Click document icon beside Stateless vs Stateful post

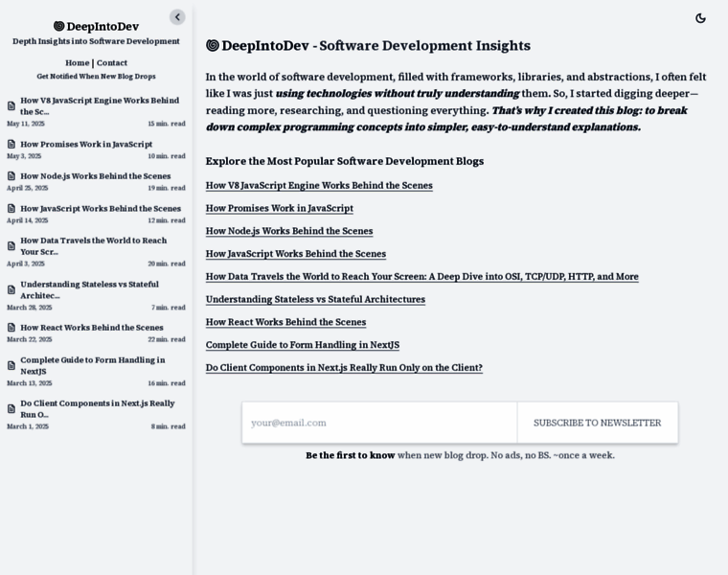11,290
